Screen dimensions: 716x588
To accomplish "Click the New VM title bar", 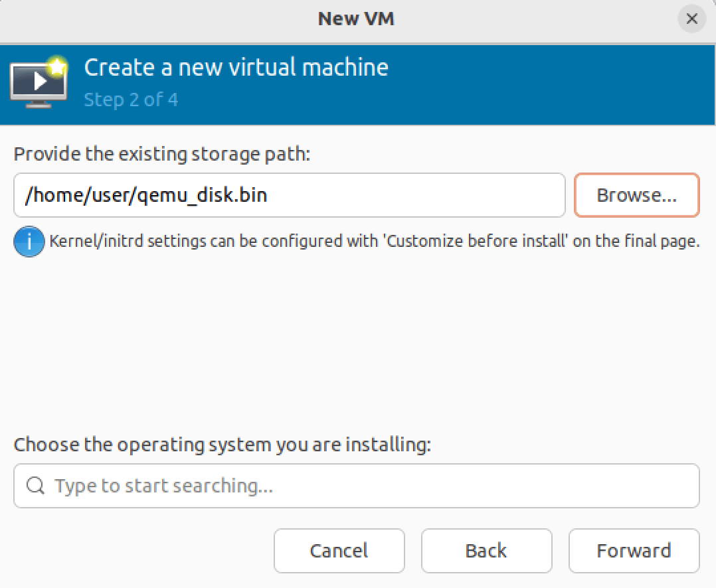I will pyautogui.click(x=356, y=19).
